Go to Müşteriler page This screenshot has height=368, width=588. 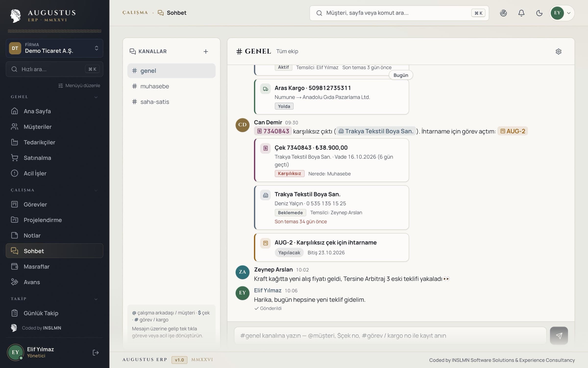point(54,127)
